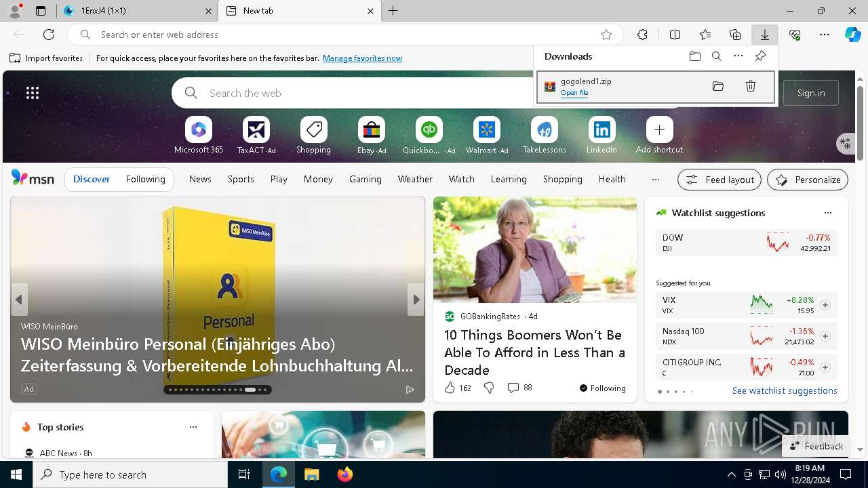Open page settings icon near Sign in
The width and height of the screenshot is (868, 488).
click(x=845, y=143)
